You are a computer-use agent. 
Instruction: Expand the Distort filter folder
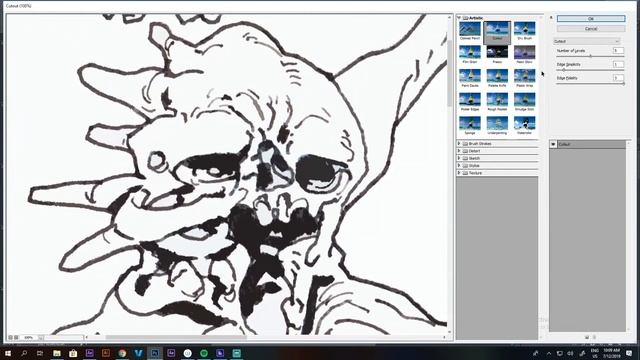(459, 151)
